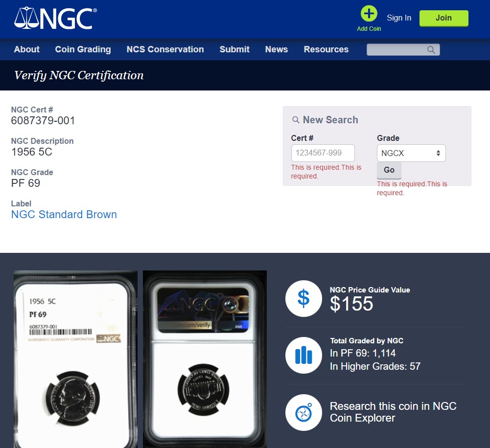
Task: Open the Submit menu
Action: (x=234, y=49)
